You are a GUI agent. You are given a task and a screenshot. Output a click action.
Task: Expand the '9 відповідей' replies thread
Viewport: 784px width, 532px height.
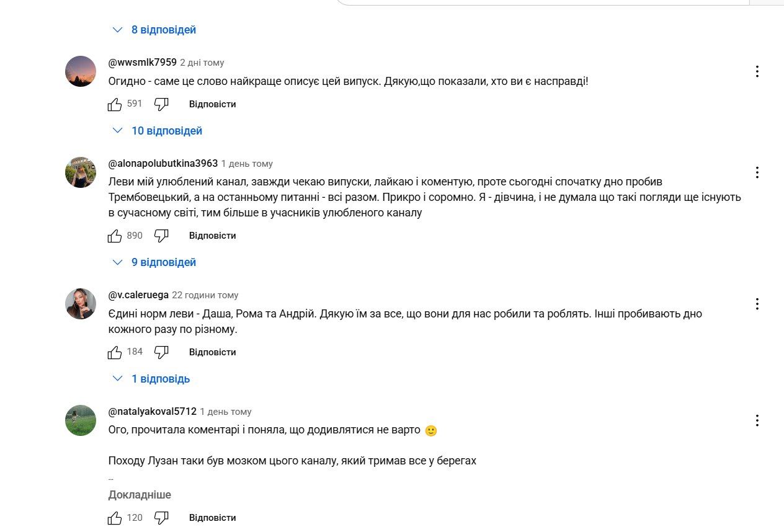pyautogui.click(x=155, y=262)
